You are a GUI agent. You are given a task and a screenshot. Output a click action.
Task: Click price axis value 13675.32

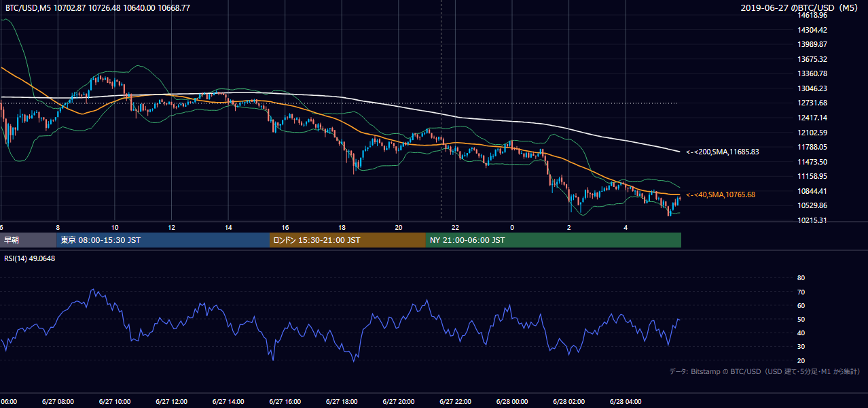click(x=813, y=59)
